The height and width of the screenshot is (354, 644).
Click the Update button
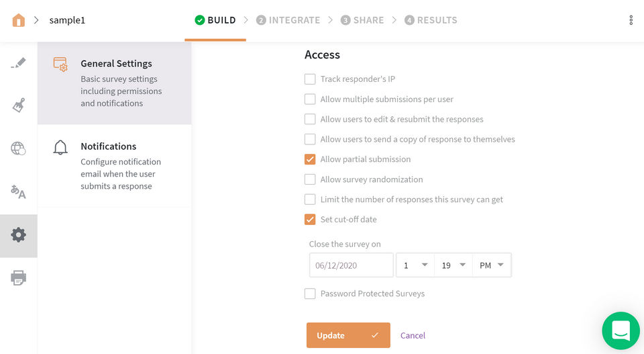(x=348, y=335)
